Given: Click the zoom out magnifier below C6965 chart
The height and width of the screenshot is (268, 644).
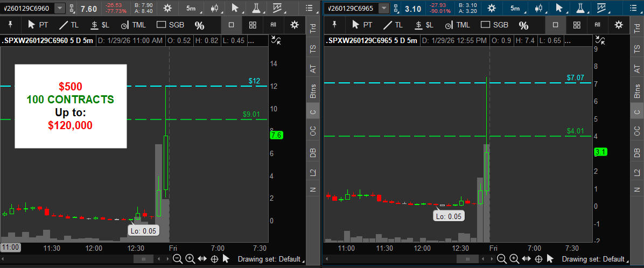Looking at the screenshot, I should pyautogui.click(x=501, y=259).
